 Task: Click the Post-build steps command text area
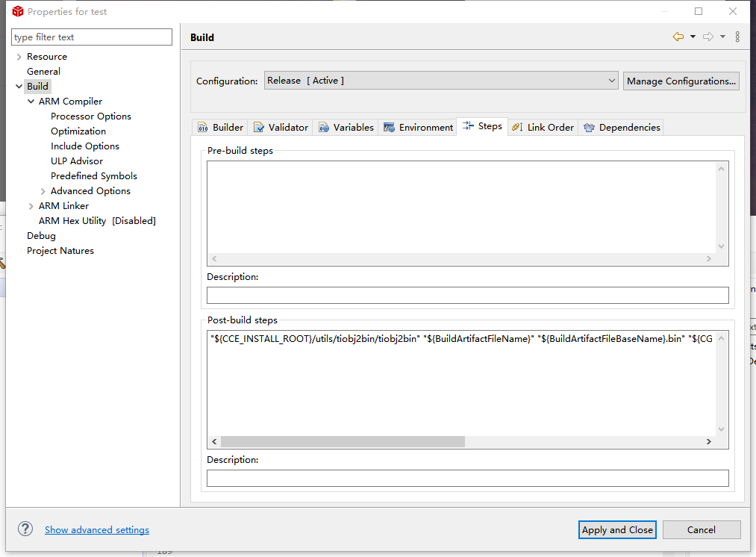coord(462,383)
